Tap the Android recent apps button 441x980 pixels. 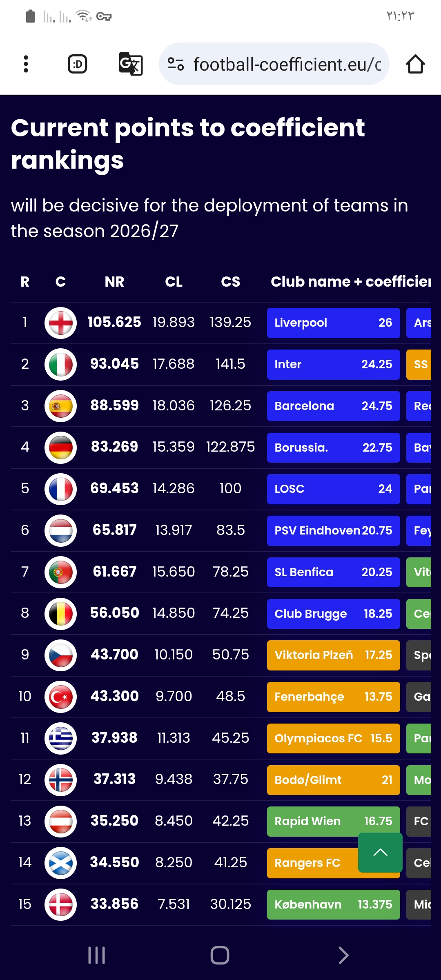pyautogui.click(x=97, y=955)
